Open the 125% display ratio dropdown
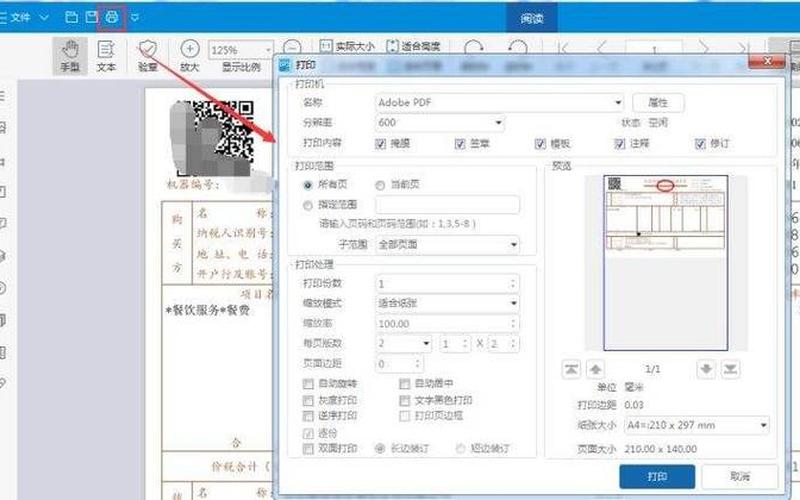 coord(241,50)
